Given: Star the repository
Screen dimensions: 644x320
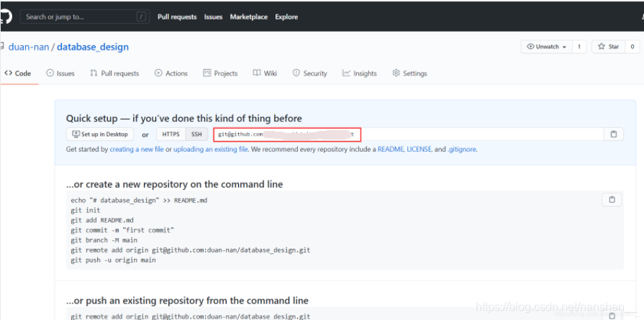Looking at the screenshot, I should click(608, 47).
